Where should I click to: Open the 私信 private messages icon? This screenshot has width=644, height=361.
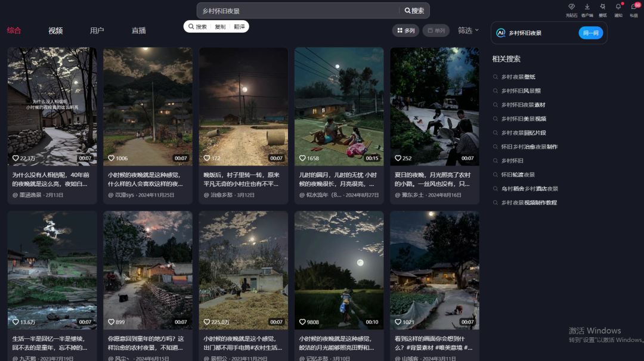click(x=634, y=10)
